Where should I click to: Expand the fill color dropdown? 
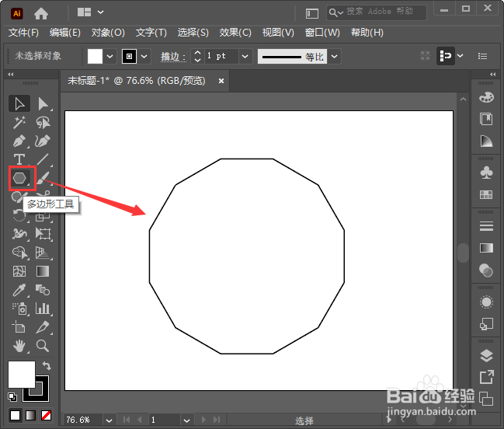point(109,56)
